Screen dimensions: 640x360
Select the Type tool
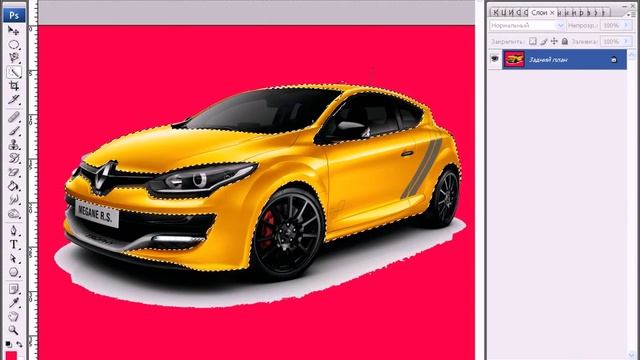pyautogui.click(x=13, y=244)
